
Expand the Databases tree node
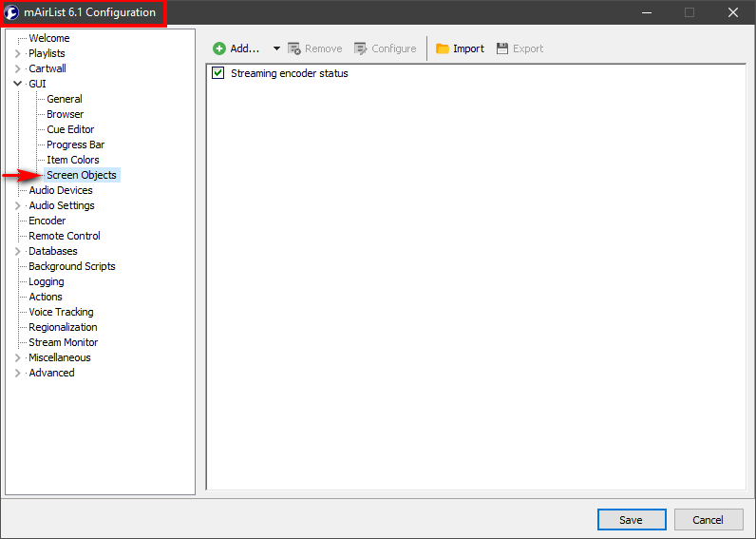pos(18,251)
